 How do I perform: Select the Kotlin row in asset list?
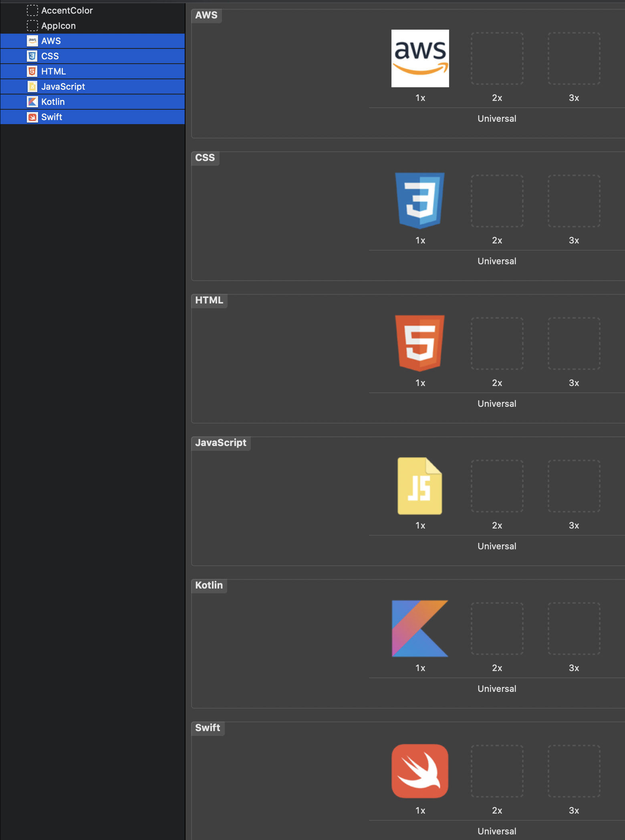tap(93, 102)
